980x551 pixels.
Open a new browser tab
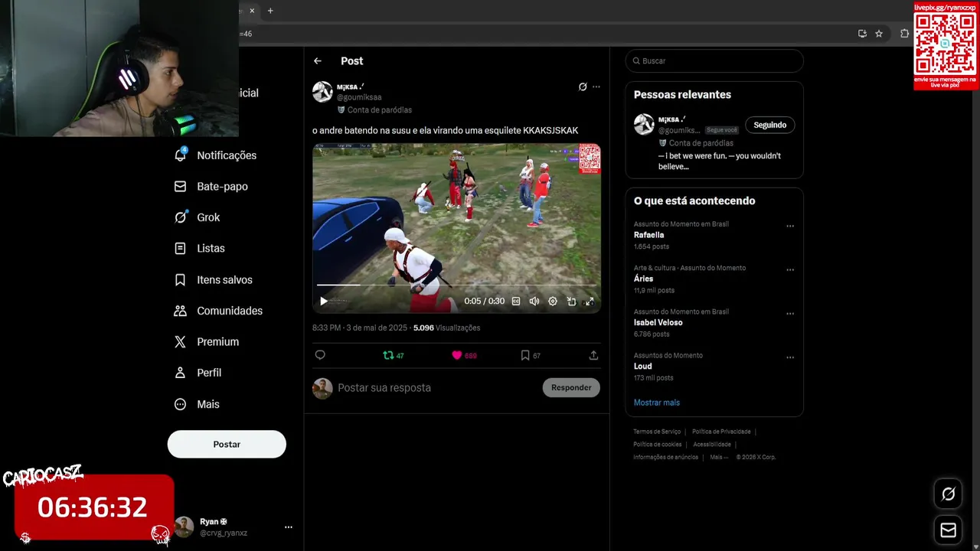click(270, 11)
